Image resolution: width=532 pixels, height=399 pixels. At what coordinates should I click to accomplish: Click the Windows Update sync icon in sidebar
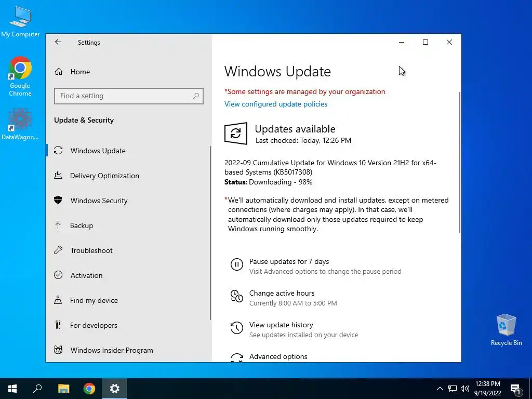(58, 150)
